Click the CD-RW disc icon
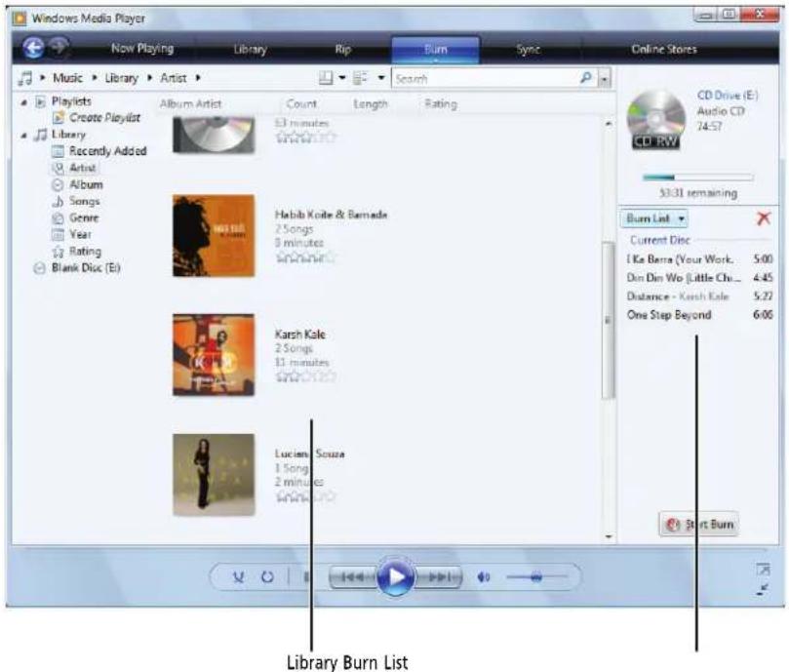 655,120
